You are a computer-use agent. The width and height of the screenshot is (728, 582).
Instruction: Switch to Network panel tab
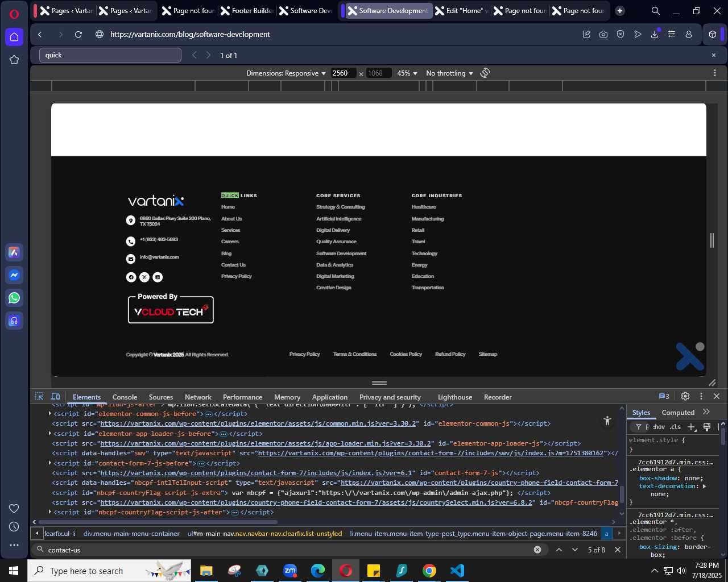coord(198,397)
